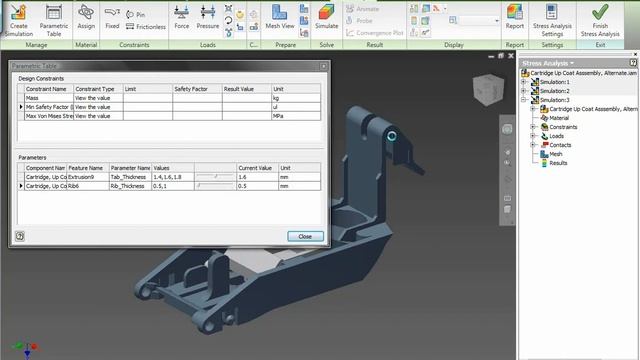This screenshot has height=360, width=640.
Task: Click the Report icon
Action: click(515, 12)
